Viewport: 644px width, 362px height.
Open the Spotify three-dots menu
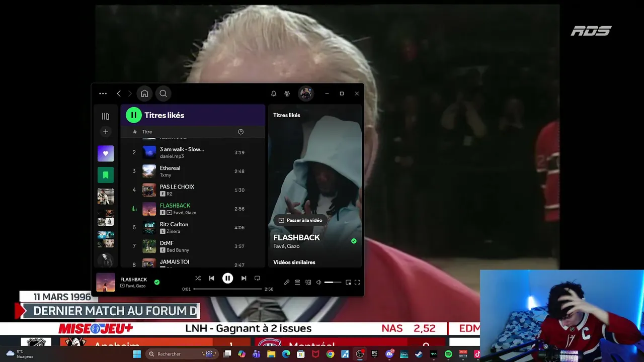click(103, 94)
